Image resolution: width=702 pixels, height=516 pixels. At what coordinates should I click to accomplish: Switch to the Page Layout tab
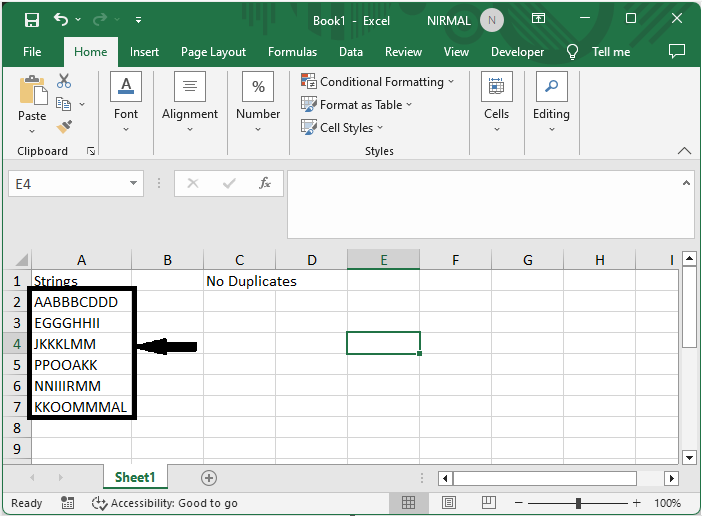point(213,52)
